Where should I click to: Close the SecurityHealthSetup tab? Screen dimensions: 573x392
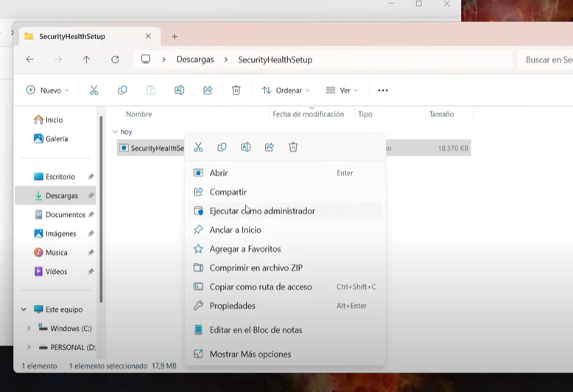coord(148,36)
